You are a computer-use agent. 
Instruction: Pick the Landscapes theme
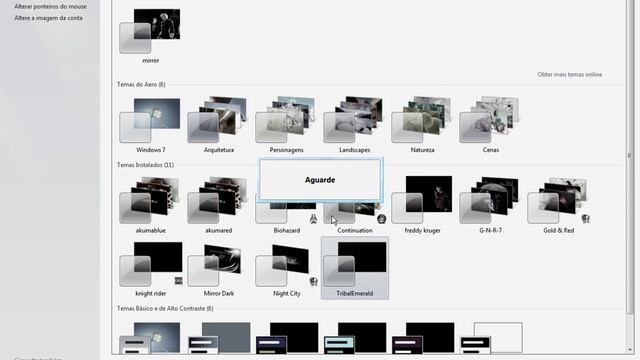pos(354,121)
